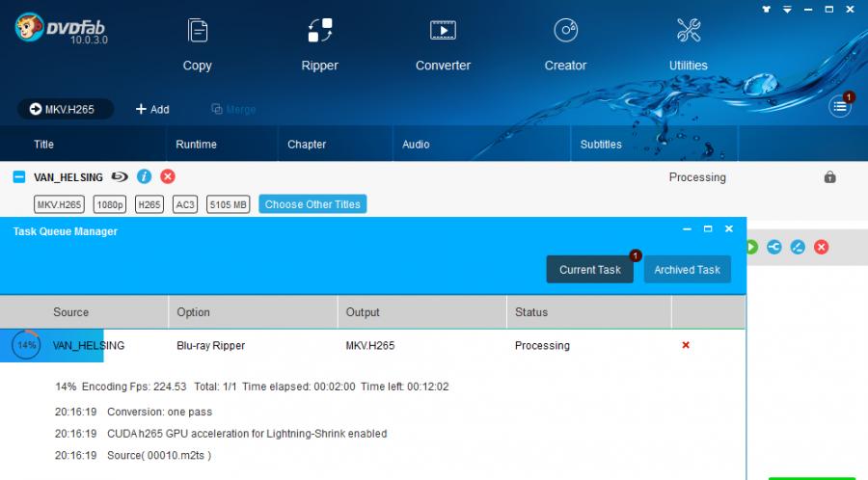Viewport: 868px width, 480px height.
Task: Open the Utilities module
Action: 688,45
